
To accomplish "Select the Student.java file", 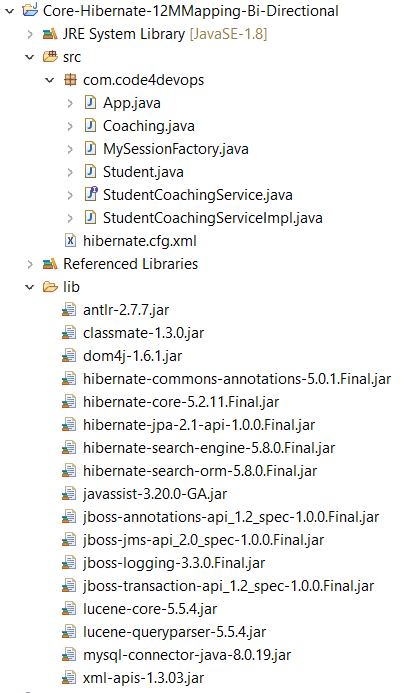I will pos(143,172).
